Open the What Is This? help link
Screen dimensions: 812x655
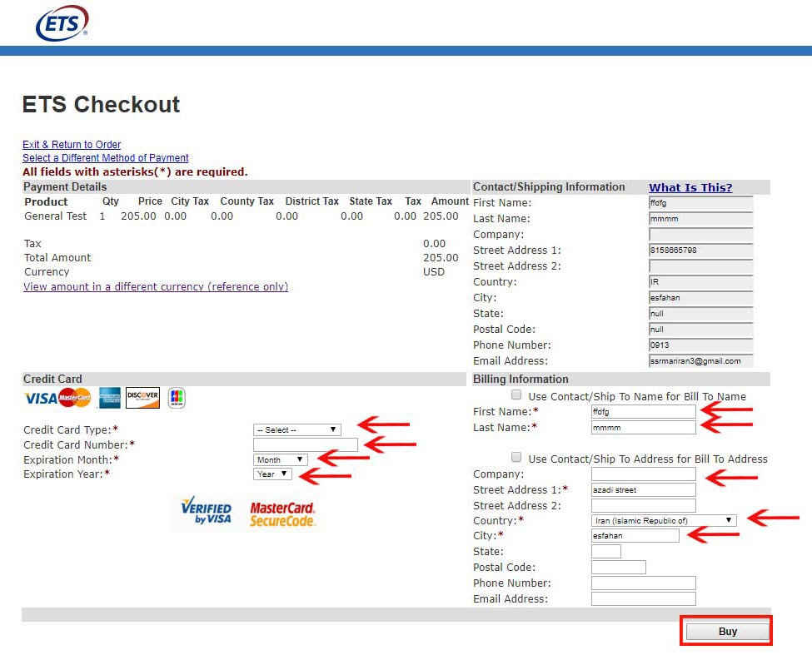[690, 188]
